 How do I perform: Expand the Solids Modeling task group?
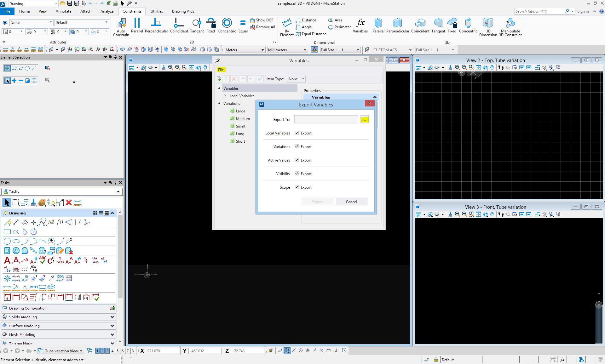(x=59, y=317)
